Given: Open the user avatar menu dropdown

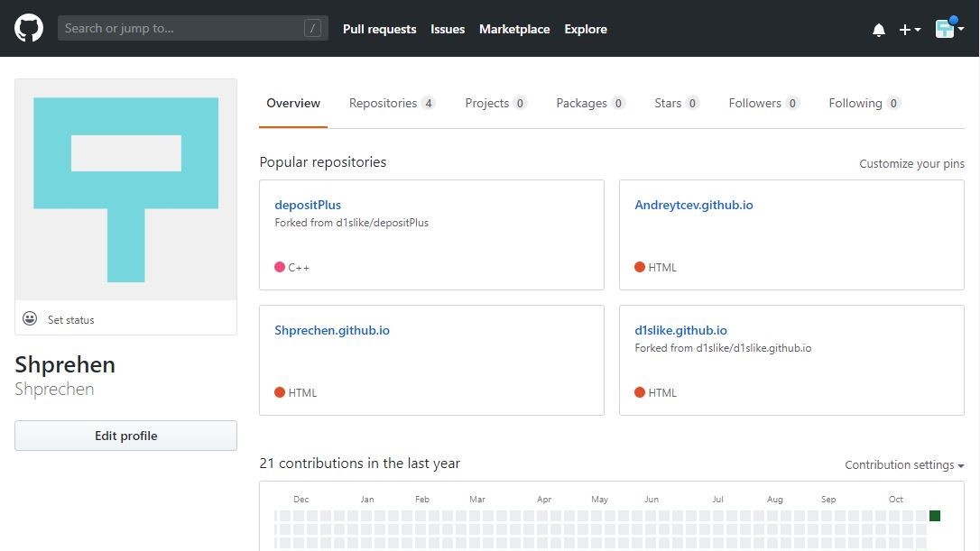Looking at the screenshot, I should [949, 29].
